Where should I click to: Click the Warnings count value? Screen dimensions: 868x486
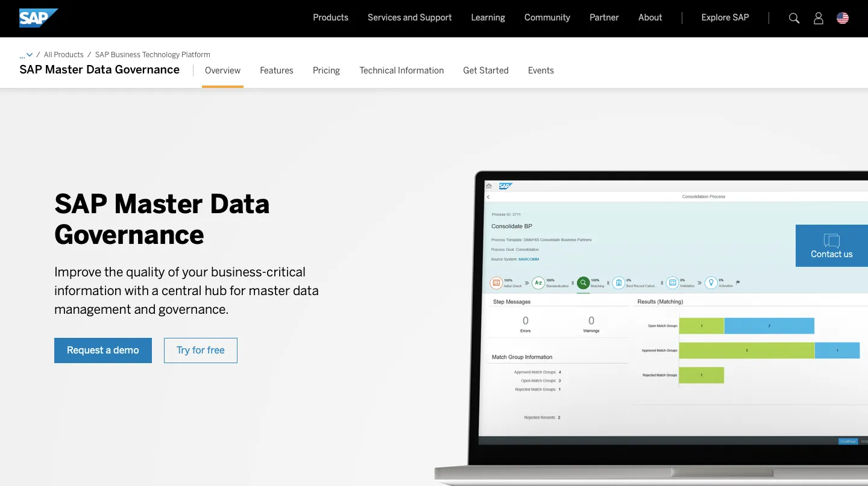coord(591,321)
